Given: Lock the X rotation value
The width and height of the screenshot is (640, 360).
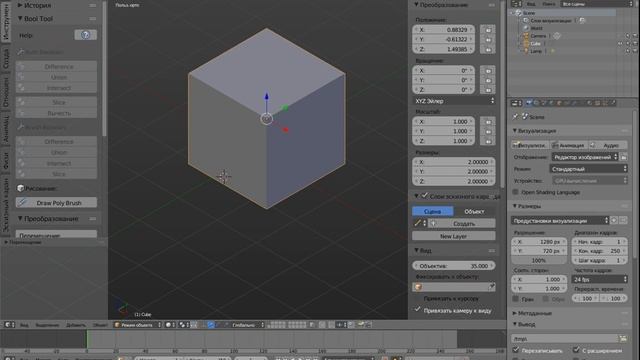Looking at the screenshot, I should click(488, 71).
